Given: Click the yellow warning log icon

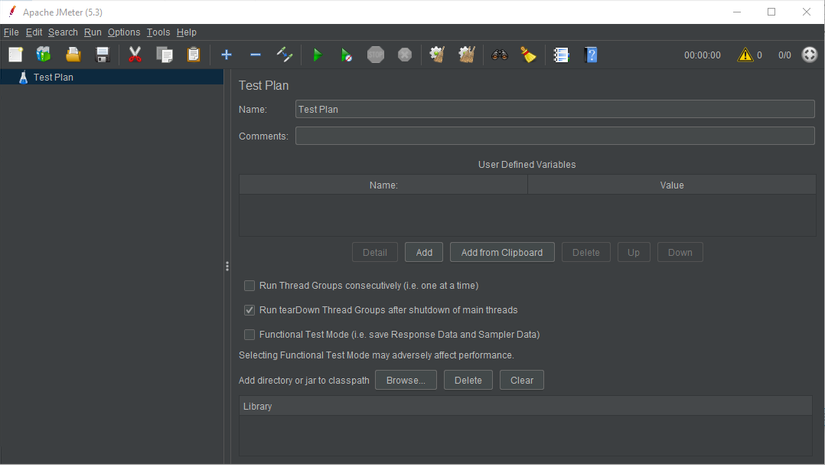Looking at the screenshot, I should pos(745,55).
